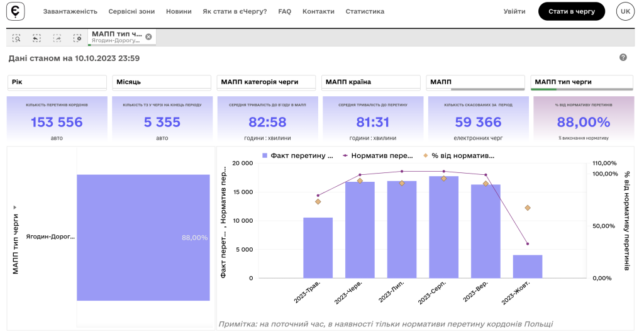Viewport: 644px width, 334px height.
Task: Select the 2023-Вер. bar
Action: [x=486, y=231]
